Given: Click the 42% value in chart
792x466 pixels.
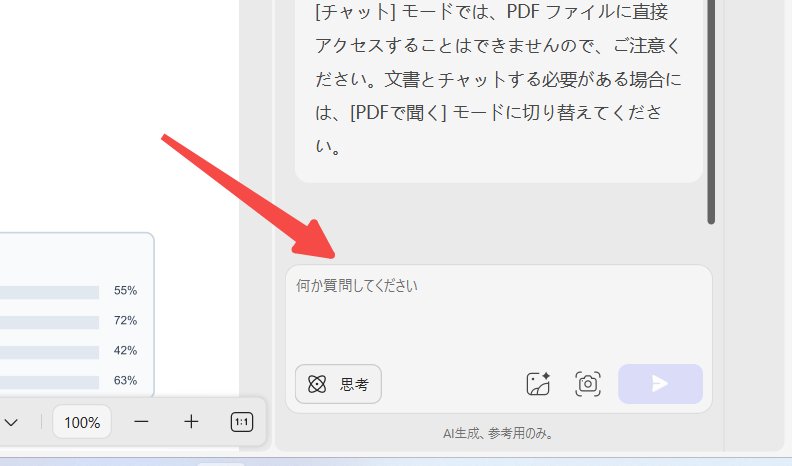Looking at the screenshot, I should pyautogui.click(x=125, y=350).
